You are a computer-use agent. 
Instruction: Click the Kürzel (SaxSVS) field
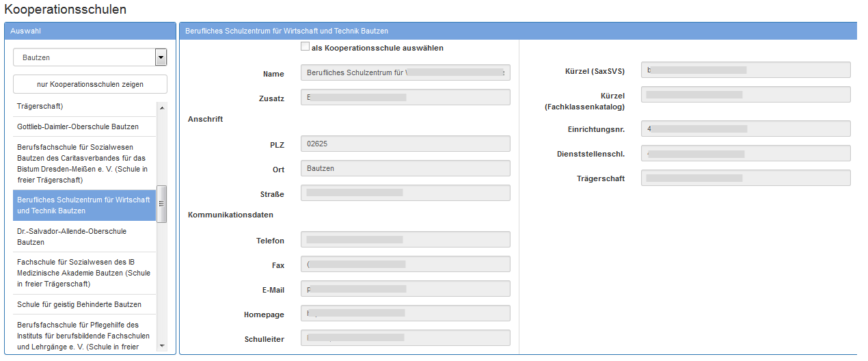coord(746,70)
